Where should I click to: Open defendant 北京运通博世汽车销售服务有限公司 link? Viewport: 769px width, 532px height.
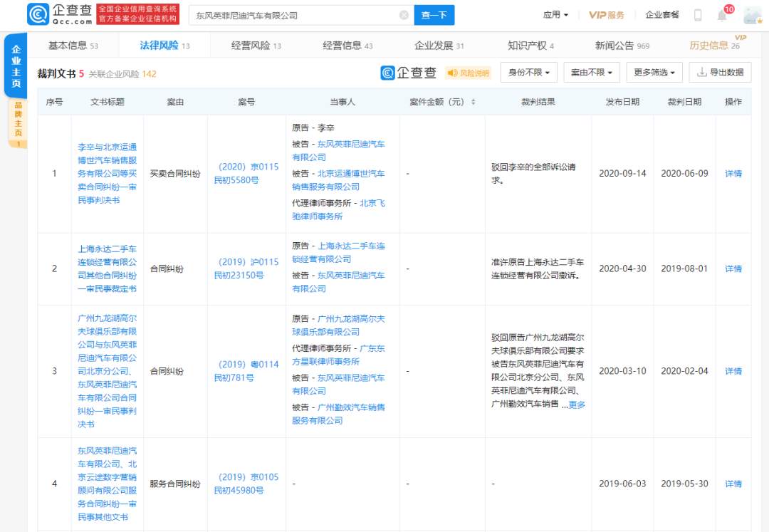point(338,180)
